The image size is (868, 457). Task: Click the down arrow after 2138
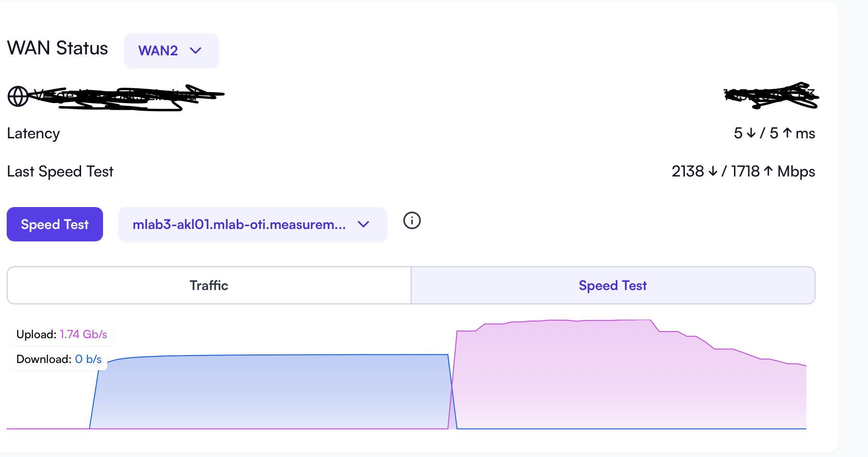tap(713, 171)
